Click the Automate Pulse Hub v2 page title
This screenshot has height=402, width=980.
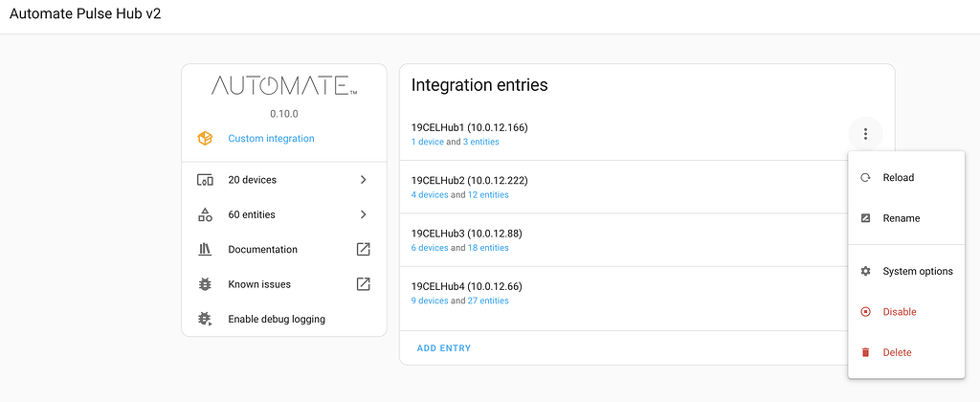tap(85, 14)
